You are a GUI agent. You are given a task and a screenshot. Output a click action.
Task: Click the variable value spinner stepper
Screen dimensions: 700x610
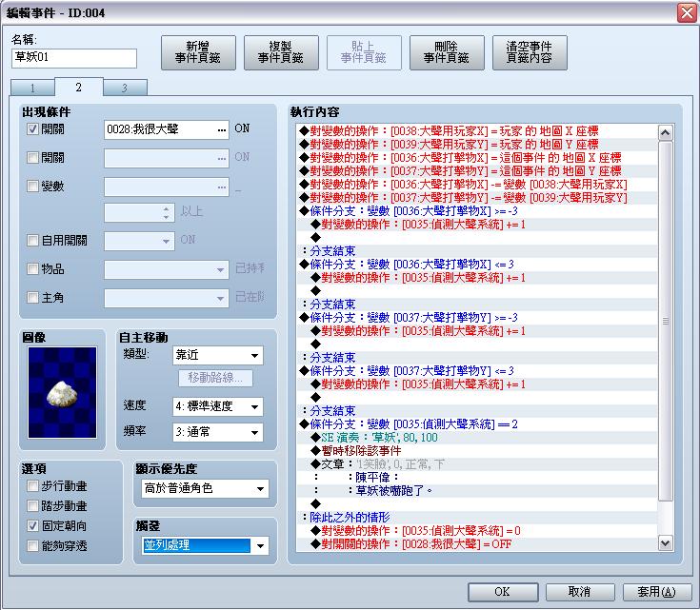click(x=166, y=213)
